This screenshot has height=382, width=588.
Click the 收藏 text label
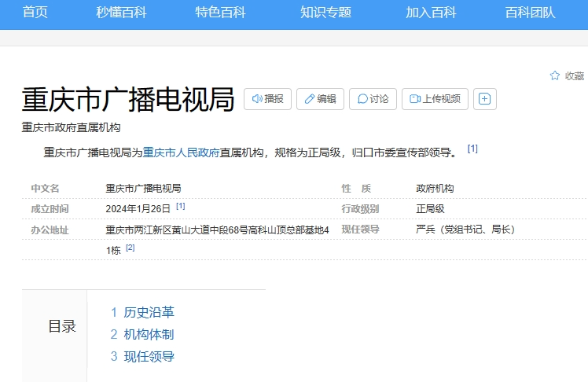tap(575, 76)
